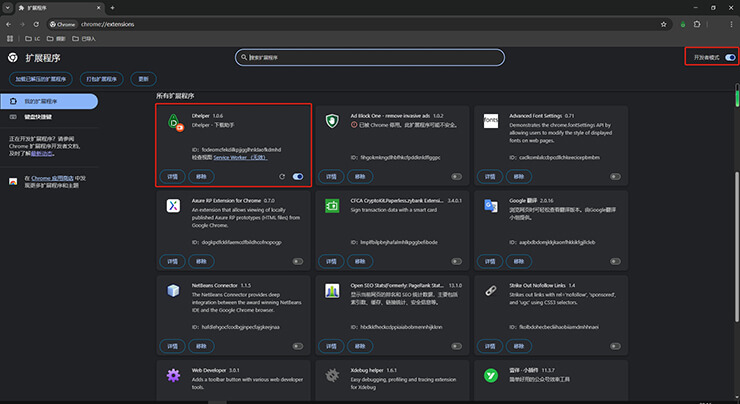
Task: Turn off 开发者模式 developer mode switch
Action: 730,58
